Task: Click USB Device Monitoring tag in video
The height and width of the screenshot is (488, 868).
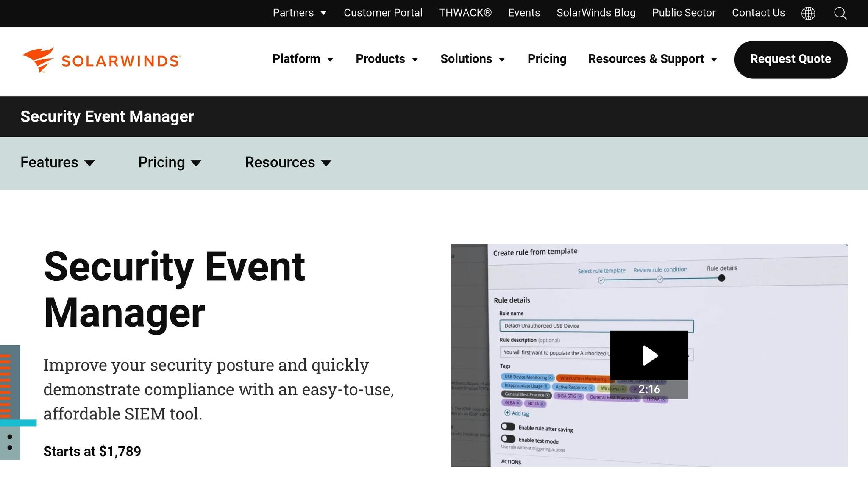Action: point(528,377)
